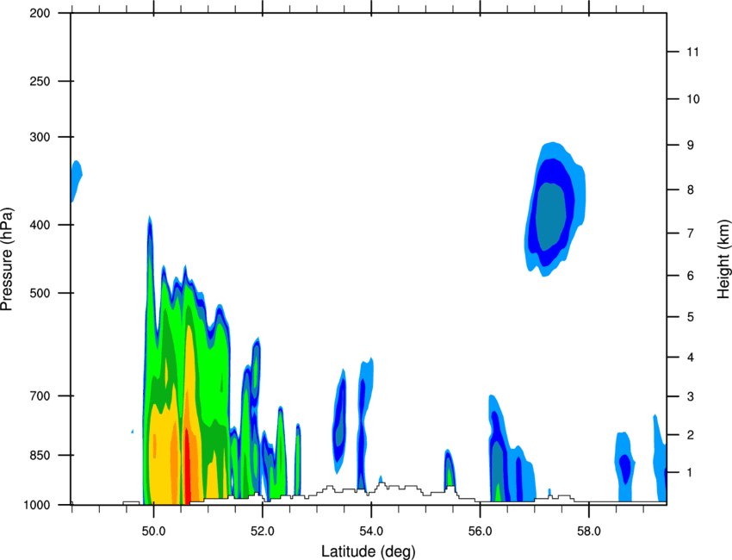The image size is (732, 560).
Task: Click the light blue patch at the left edge near 350 hPa
Action: [x=76, y=180]
